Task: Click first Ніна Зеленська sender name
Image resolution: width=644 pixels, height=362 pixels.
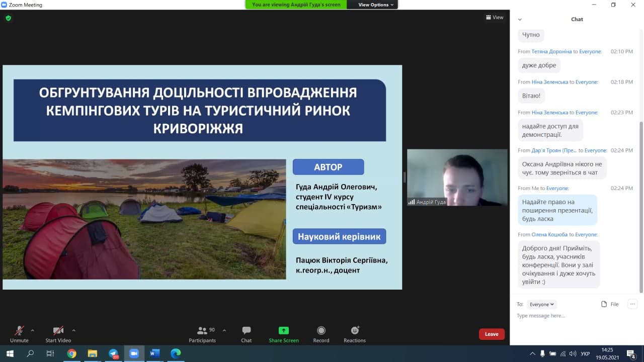Action: 550,82
